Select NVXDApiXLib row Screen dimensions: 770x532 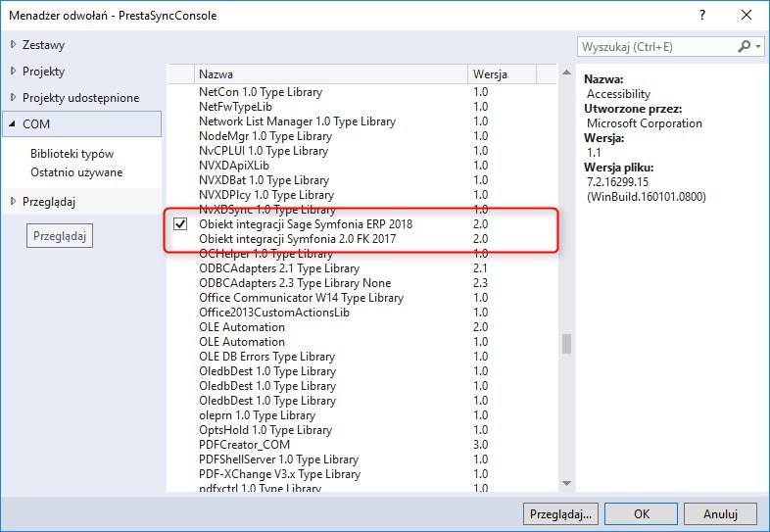pyautogui.click(x=362, y=166)
